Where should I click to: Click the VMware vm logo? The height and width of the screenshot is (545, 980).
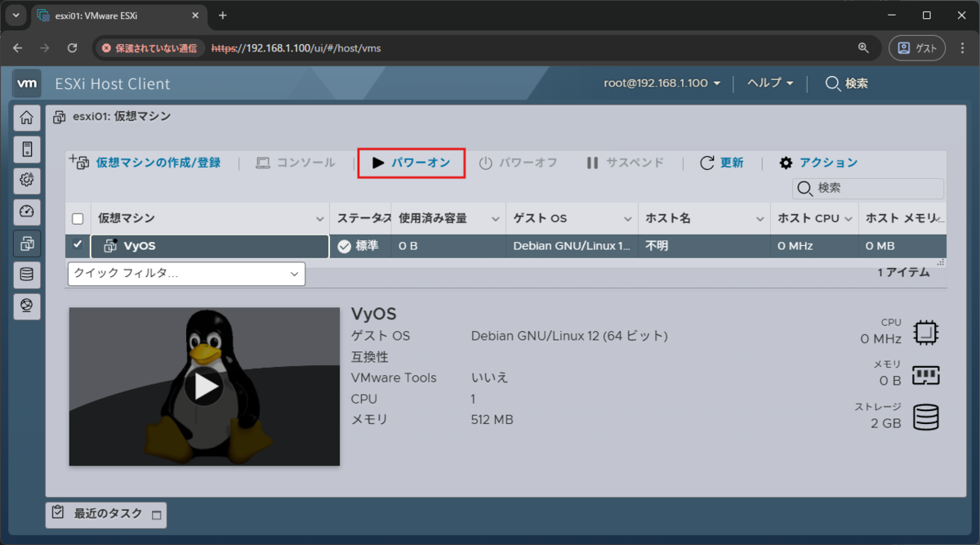pyautogui.click(x=27, y=83)
